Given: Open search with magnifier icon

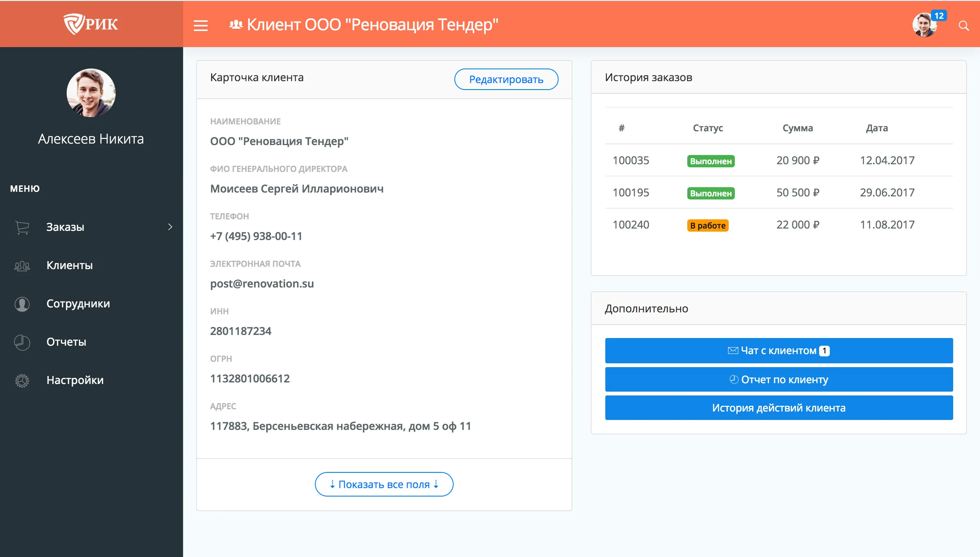Looking at the screenshot, I should point(964,26).
